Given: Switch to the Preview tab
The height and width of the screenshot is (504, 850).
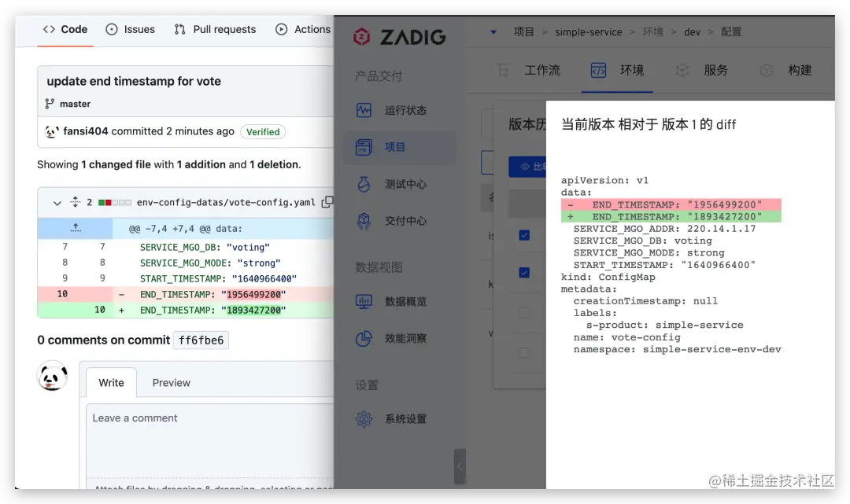Looking at the screenshot, I should point(171,383).
